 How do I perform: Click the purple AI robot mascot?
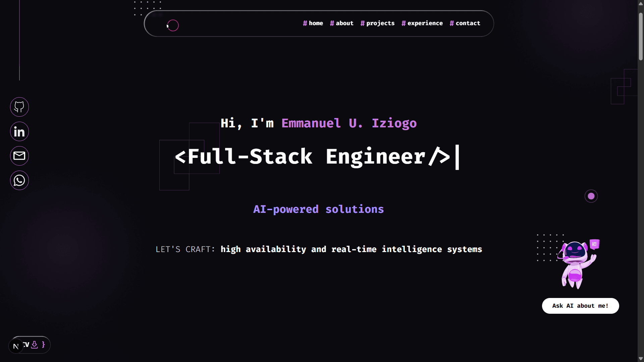click(578, 264)
